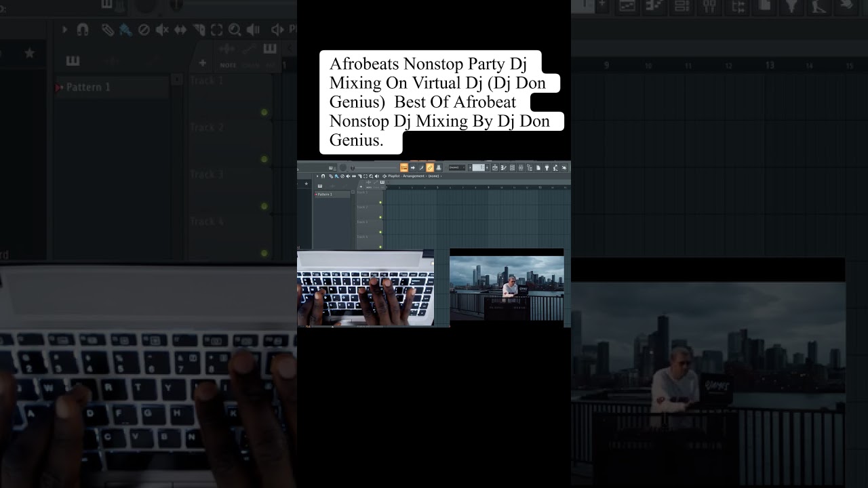Open playlist options arrow in the dimmed left background

(x=65, y=30)
